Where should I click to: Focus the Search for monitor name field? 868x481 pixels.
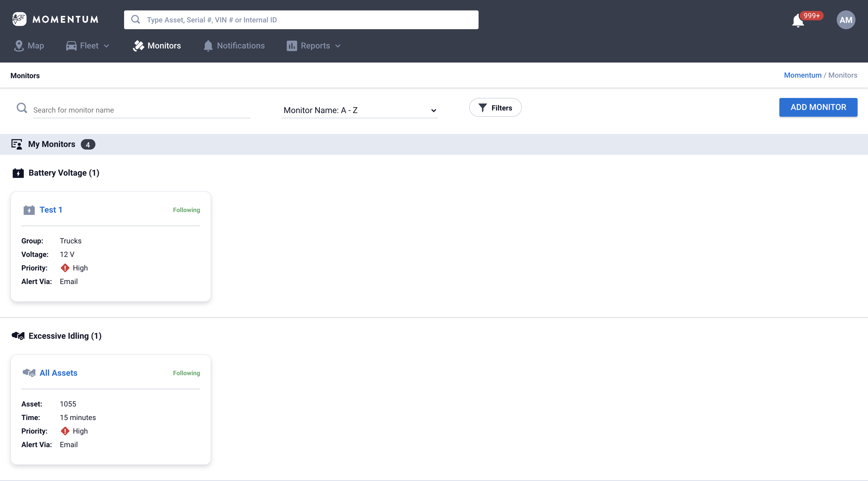[142, 110]
